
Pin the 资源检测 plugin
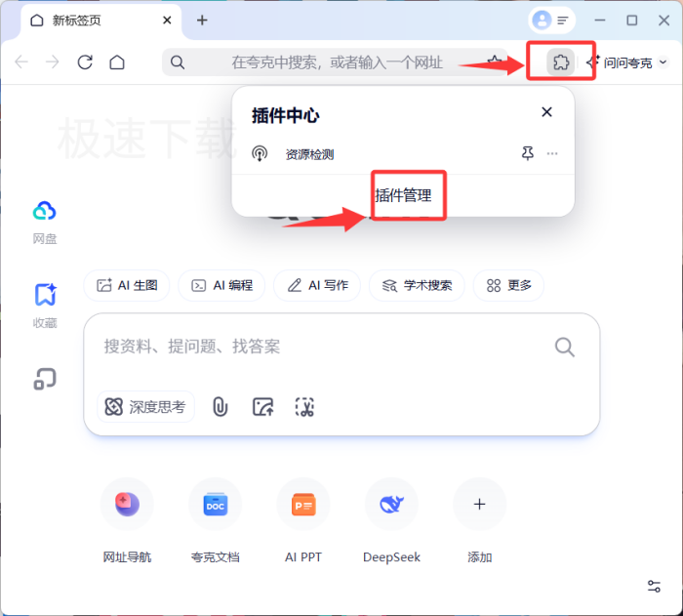tap(528, 153)
